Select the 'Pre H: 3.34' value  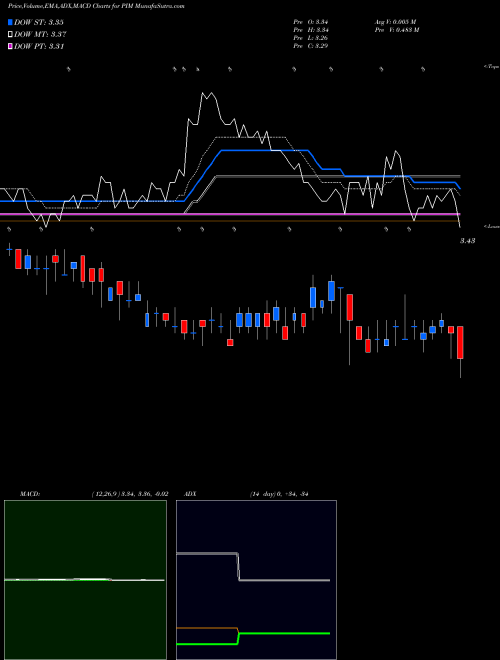pyautogui.click(x=311, y=29)
